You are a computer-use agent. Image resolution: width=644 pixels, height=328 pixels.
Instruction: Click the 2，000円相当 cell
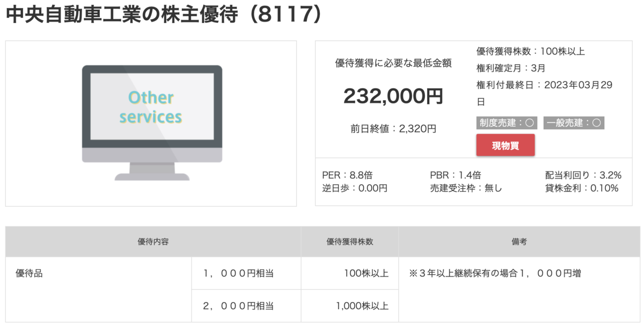pos(246,306)
